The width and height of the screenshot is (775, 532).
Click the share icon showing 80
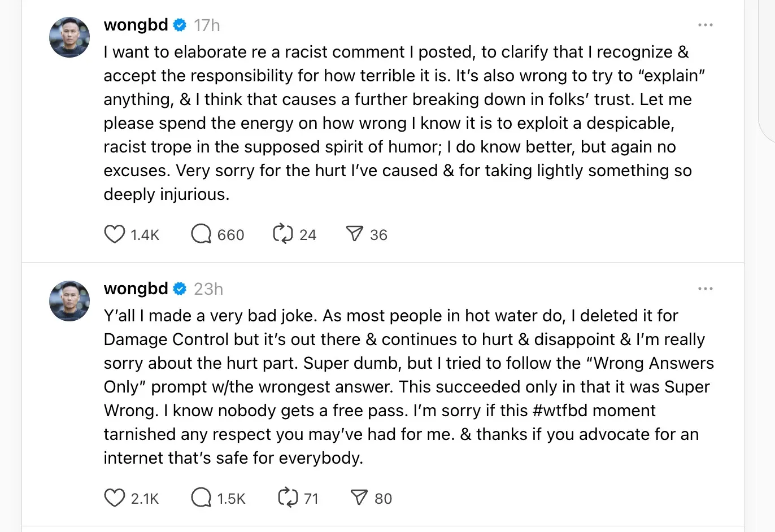359,497
